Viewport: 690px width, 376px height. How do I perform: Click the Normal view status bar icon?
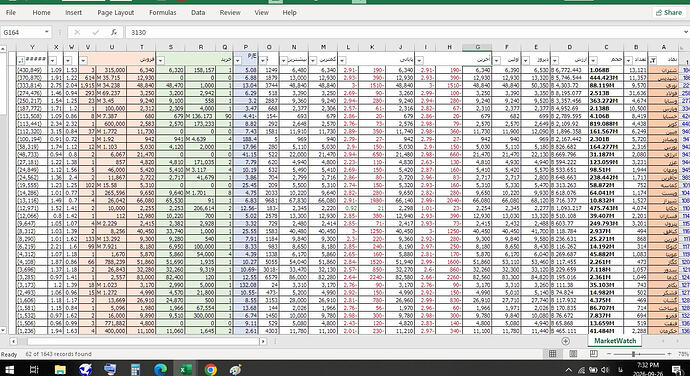point(553,354)
